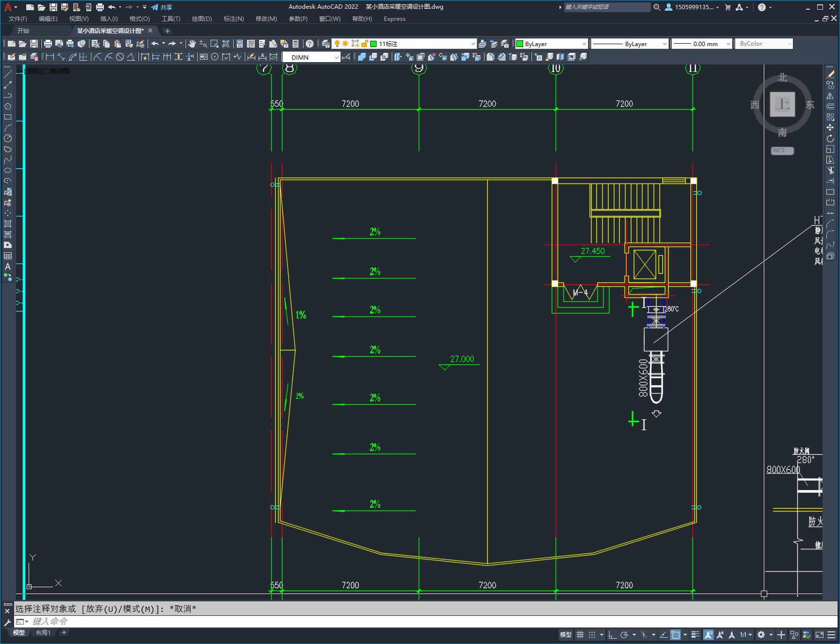Click the green ByLayer color swatch
The image size is (840, 644).
click(x=520, y=44)
